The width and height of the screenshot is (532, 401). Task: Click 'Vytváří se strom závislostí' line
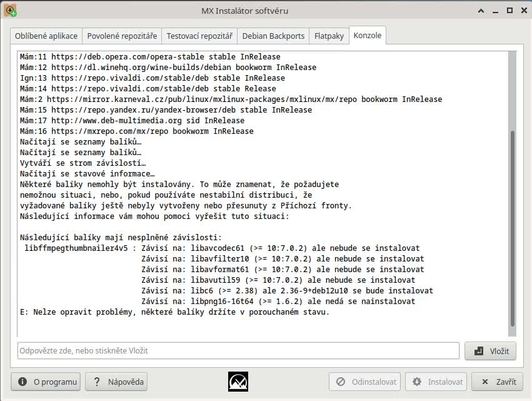point(83,163)
